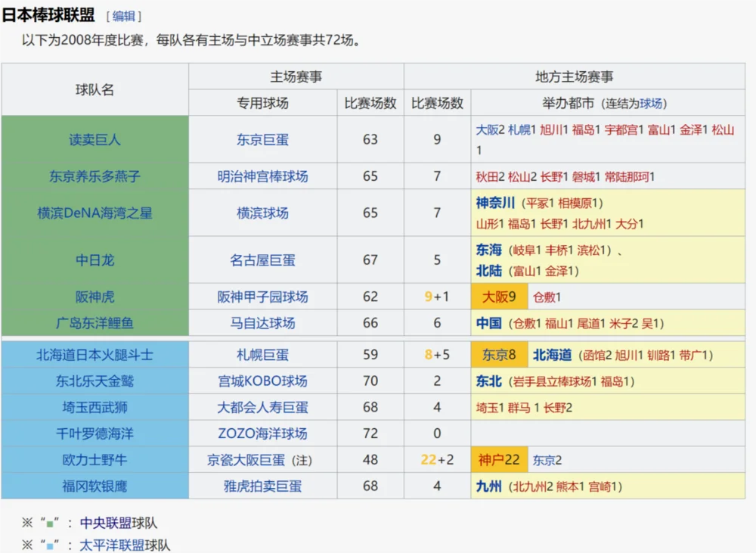Click the 中日龙 team name

point(94,260)
